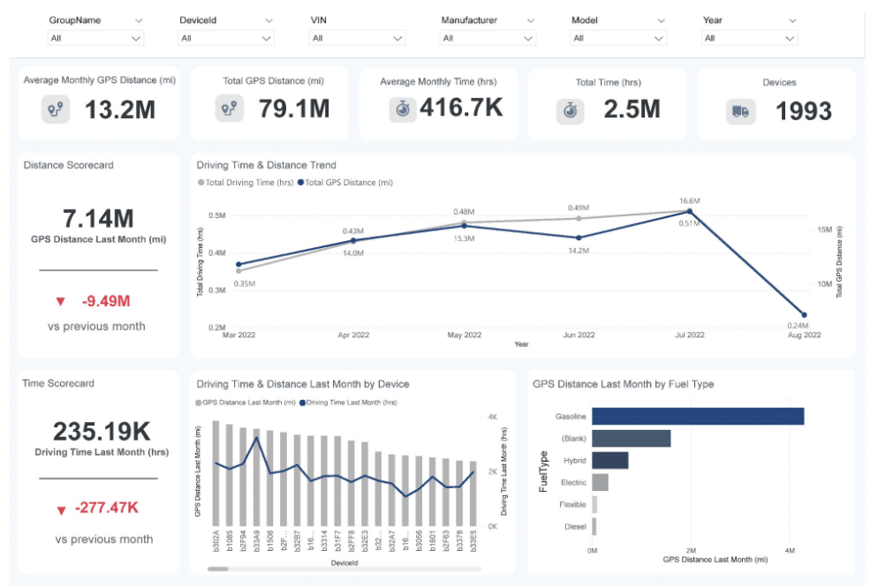
Task: Click the red down arrow beside -277.47K
Action: (x=60, y=510)
